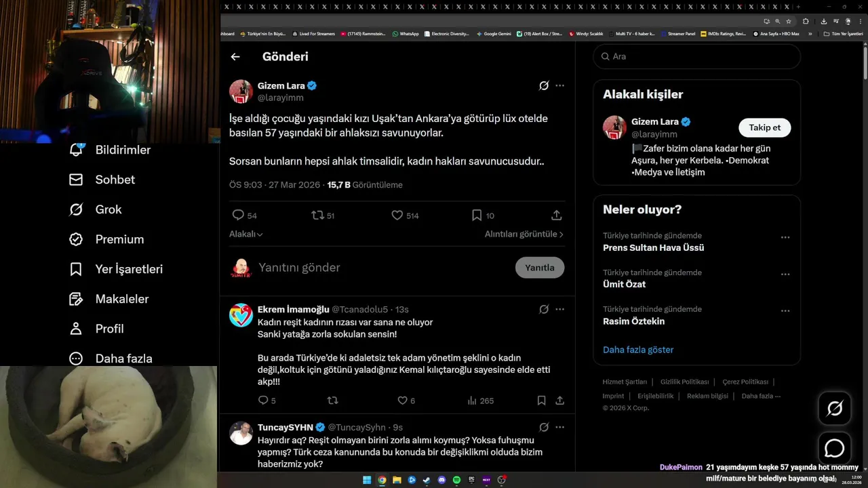Open Gizem Lara in Alakalı kişiler
Viewport: 868px width, 488px height.
pyautogui.click(x=654, y=122)
